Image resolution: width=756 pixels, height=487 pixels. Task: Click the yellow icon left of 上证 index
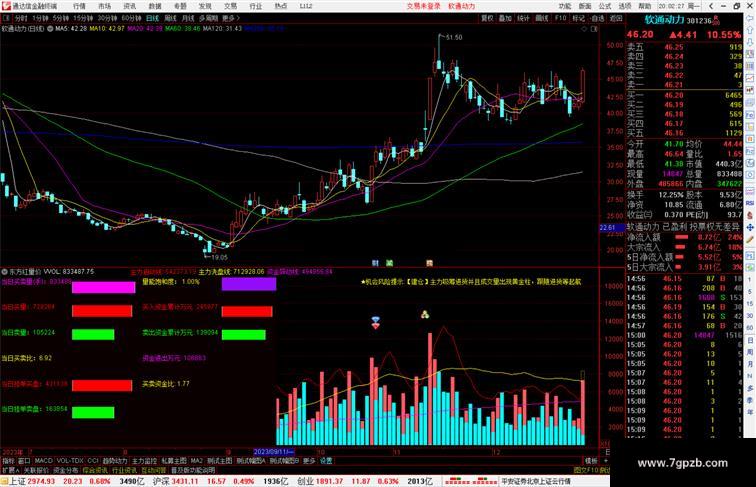(x=4, y=481)
